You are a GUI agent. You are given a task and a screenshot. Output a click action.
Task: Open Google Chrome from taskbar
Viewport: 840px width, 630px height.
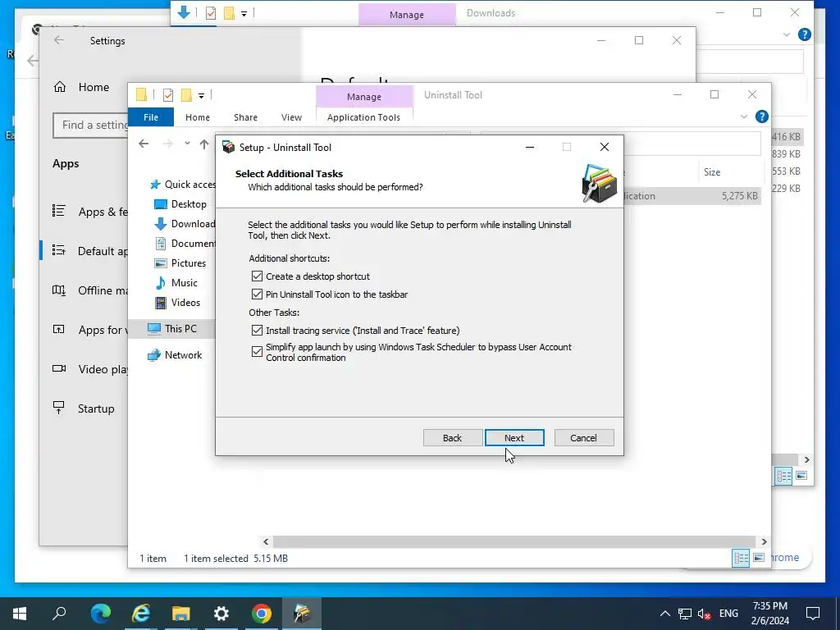pos(262,614)
